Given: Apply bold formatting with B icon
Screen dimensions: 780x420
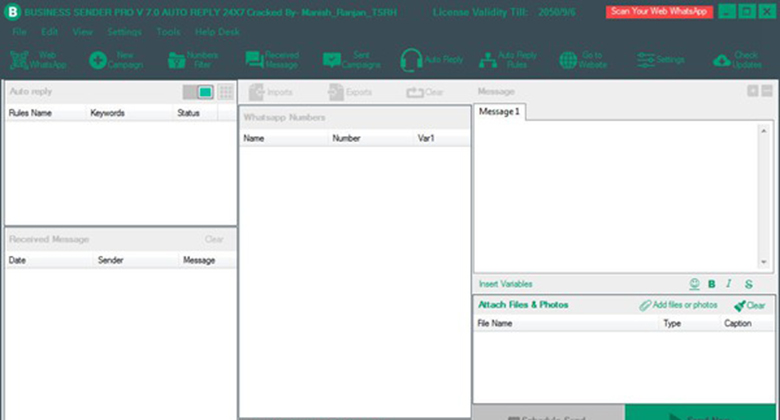Looking at the screenshot, I should click(712, 284).
